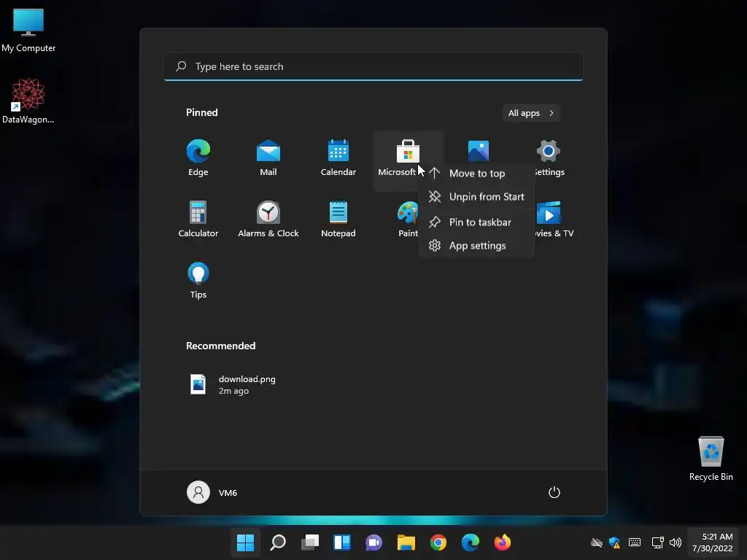
Task: Select the Recycle Bin desktop icon
Action: click(x=711, y=459)
